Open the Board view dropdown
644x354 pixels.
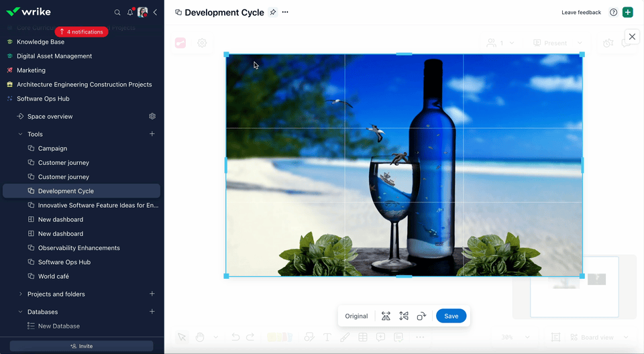pos(600,337)
